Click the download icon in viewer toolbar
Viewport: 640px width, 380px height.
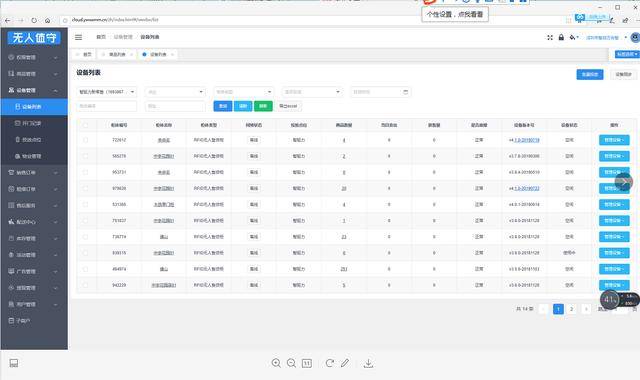click(368, 363)
